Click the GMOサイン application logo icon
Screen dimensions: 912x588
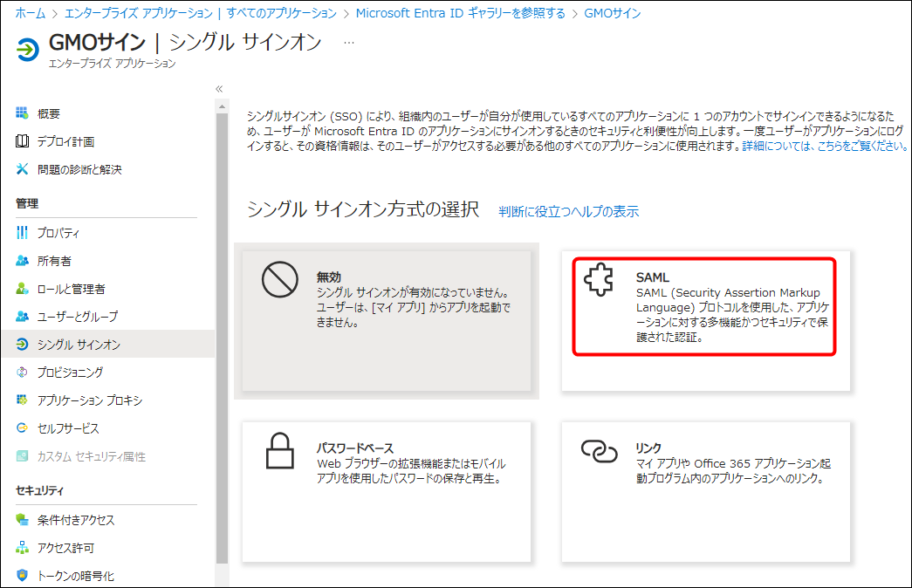tap(27, 50)
